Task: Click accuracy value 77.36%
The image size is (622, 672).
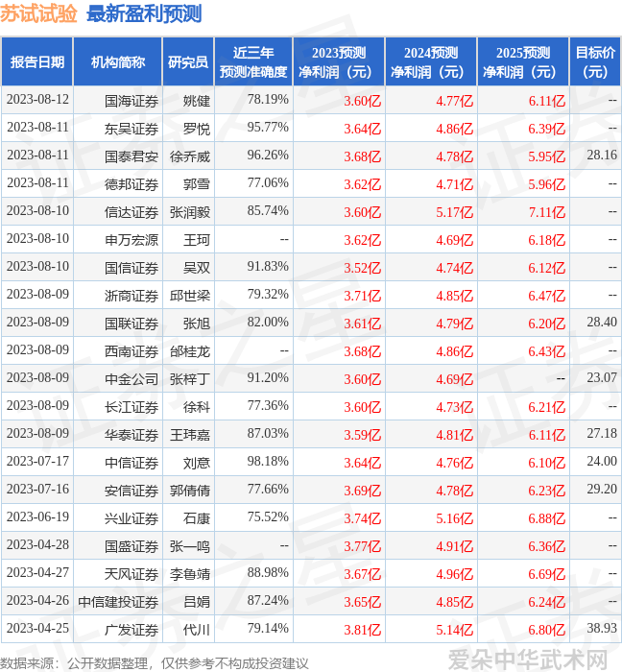Action: pyautogui.click(x=268, y=406)
